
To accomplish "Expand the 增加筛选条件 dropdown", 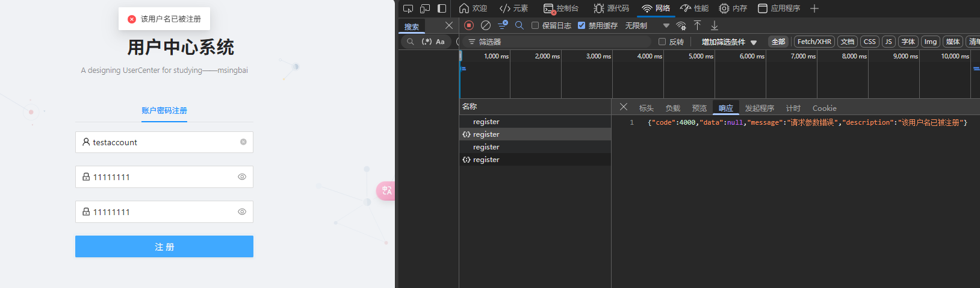I will (729, 42).
